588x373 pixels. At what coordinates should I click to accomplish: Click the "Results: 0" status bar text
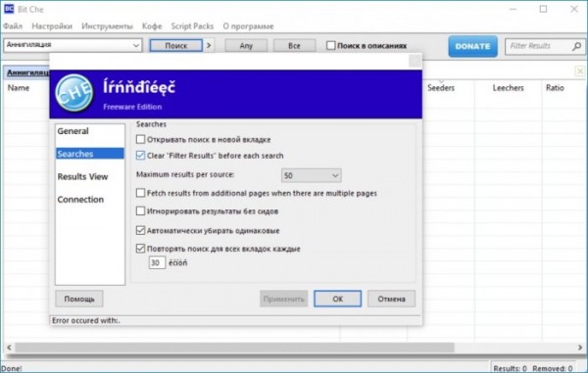[510, 368]
